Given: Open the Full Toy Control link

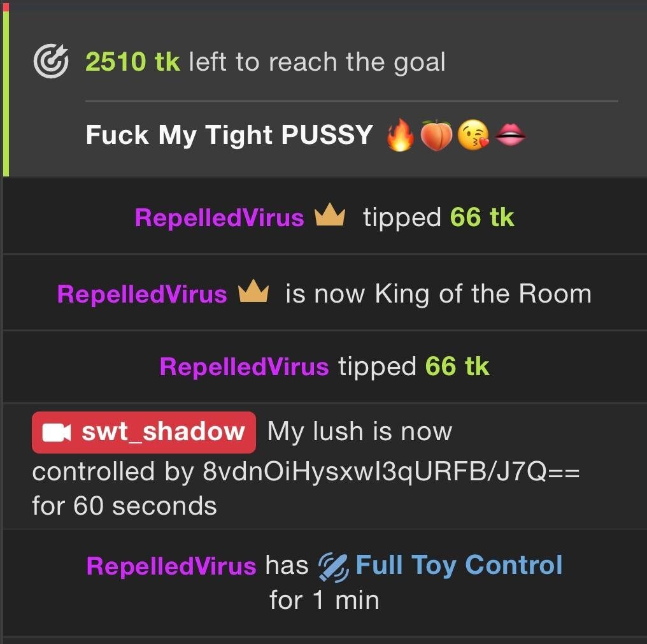Looking at the screenshot, I should 459,565.
